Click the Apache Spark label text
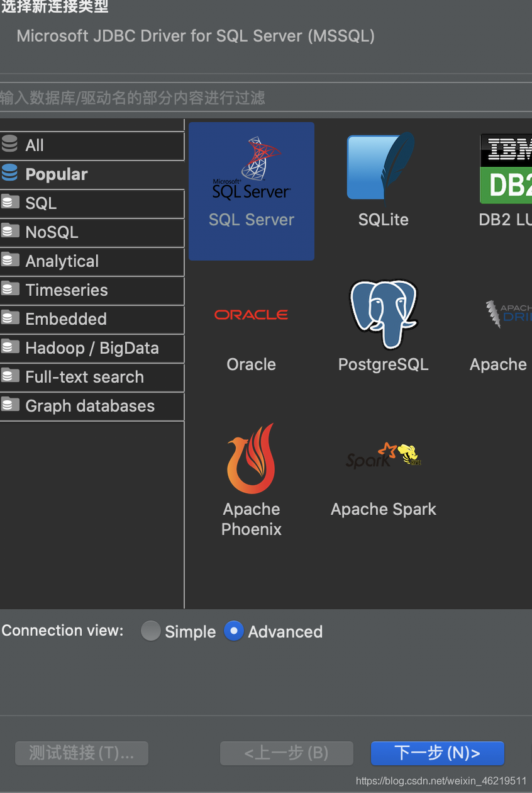This screenshot has width=532, height=793. 384,509
